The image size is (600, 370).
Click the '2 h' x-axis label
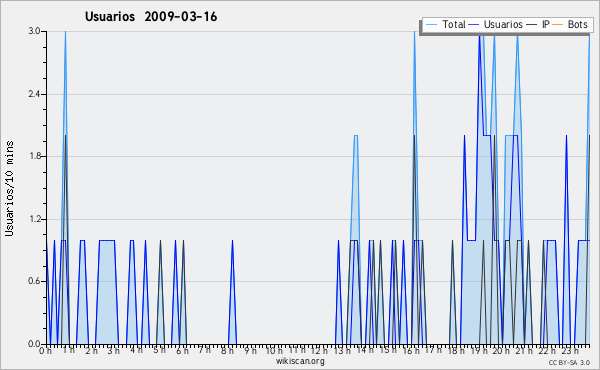[91, 351]
